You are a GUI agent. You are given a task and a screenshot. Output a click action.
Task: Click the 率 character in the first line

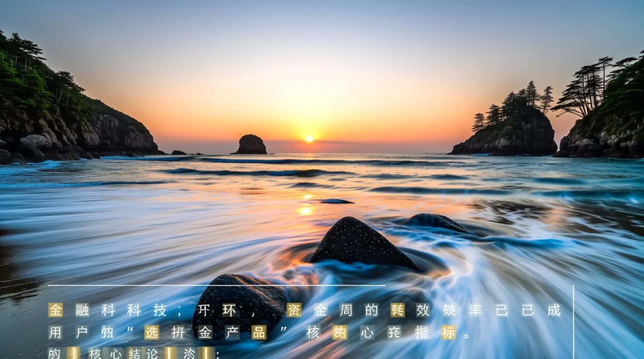(x=475, y=310)
